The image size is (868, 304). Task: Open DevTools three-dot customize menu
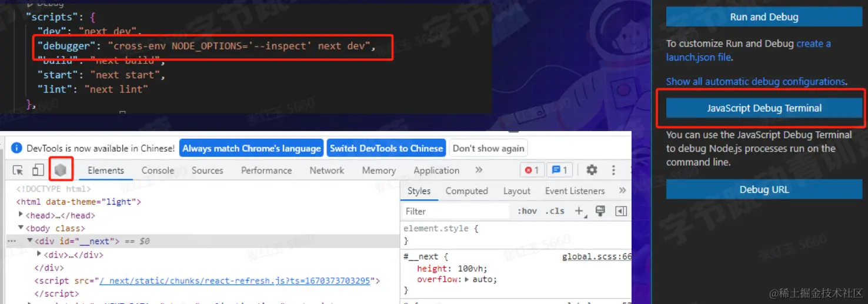[613, 170]
